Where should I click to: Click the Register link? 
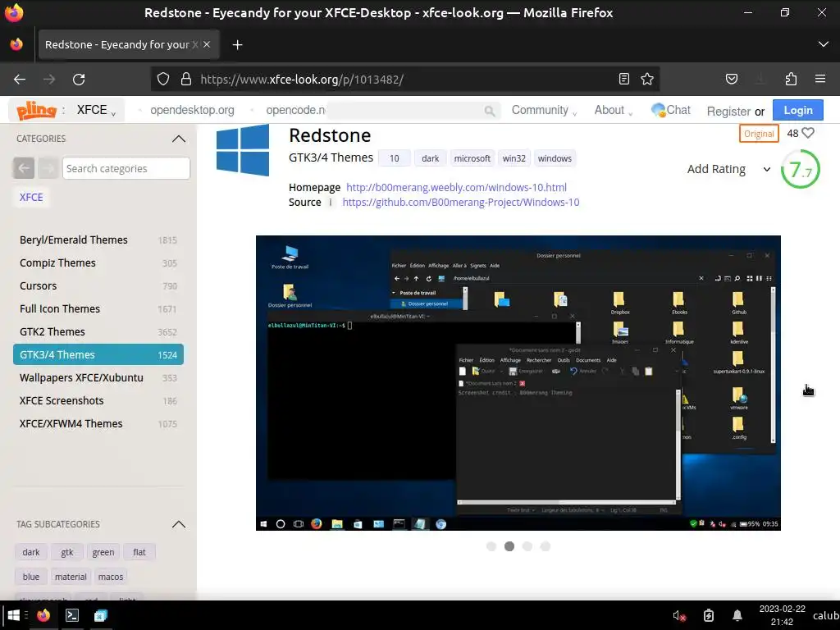728,112
